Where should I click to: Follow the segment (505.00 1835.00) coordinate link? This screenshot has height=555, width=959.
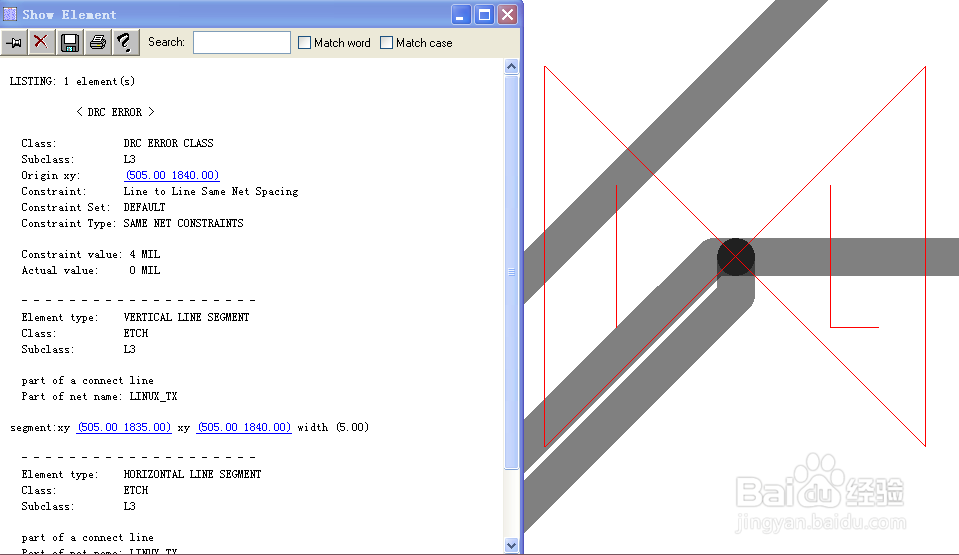(124, 427)
